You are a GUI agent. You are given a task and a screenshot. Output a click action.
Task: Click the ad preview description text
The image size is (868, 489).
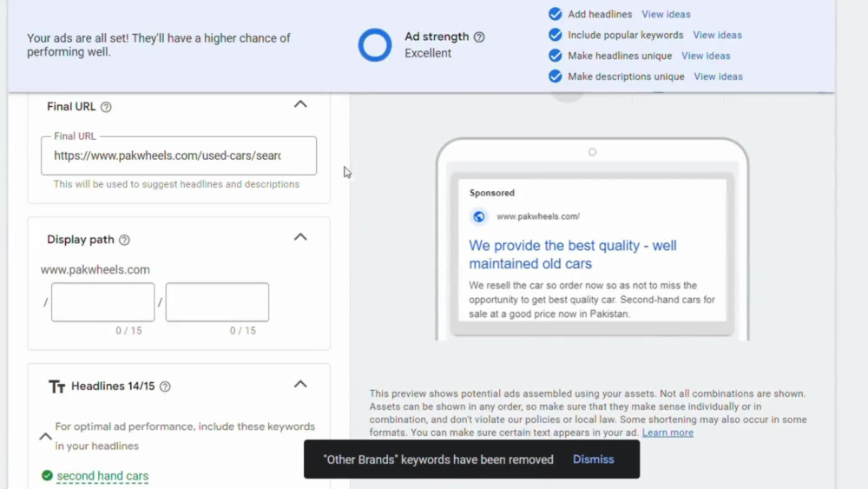click(592, 300)
